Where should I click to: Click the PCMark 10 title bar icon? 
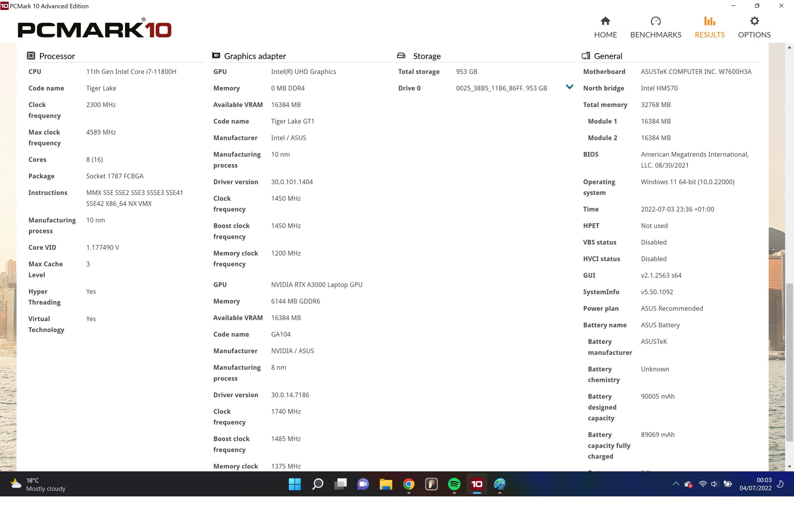[x=4, y=6]
